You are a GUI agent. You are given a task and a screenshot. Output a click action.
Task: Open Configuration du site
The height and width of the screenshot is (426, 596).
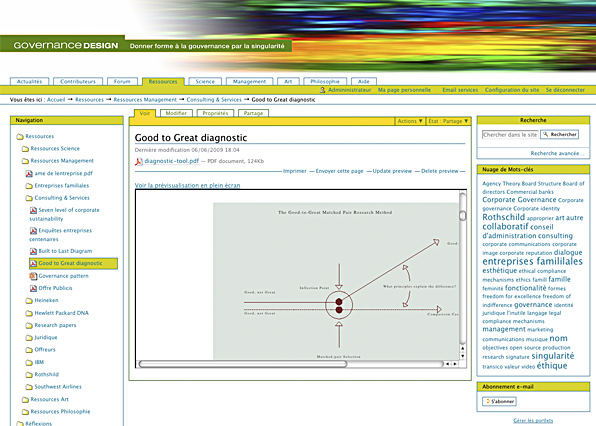pos(512,90)
